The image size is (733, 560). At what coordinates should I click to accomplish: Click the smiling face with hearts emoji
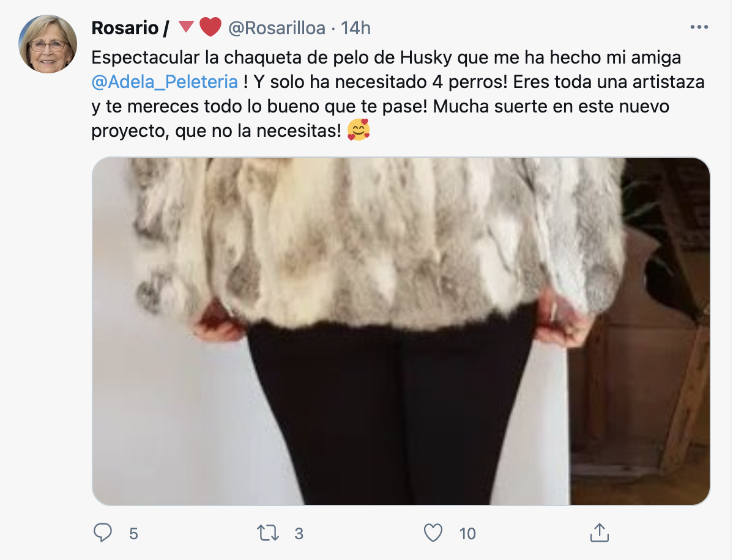[x=359, y=130]
